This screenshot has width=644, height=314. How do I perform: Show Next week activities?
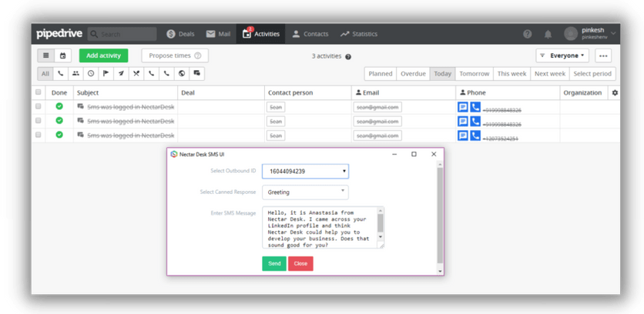[x=550, y=74]
